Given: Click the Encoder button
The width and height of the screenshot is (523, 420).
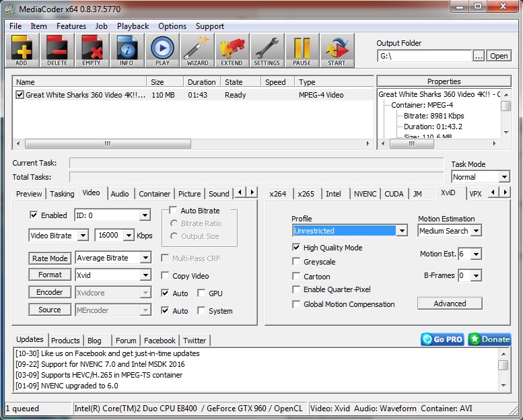Looking at the screenshot, I should click(50, 292).
